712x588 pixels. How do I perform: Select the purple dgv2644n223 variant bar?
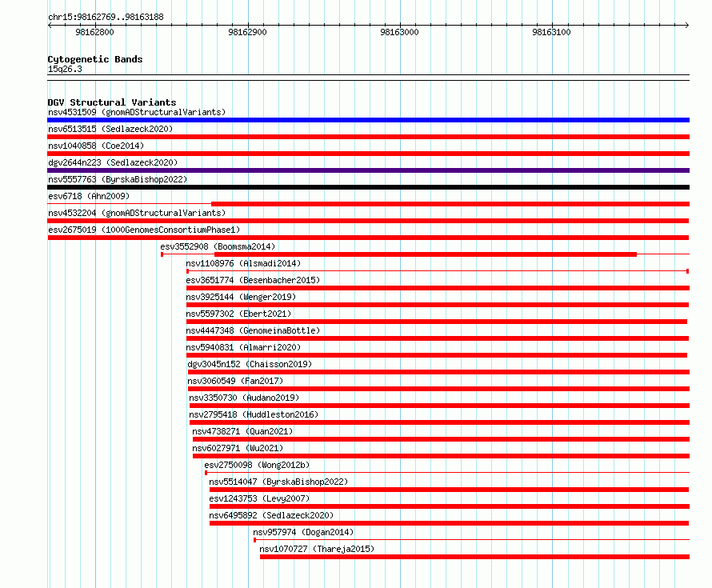(x=368, y=170)
